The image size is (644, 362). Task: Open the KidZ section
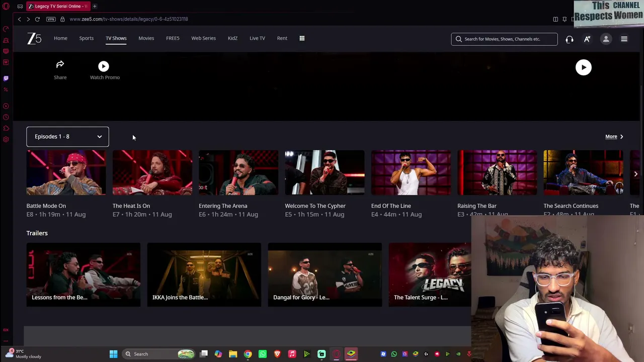pos(232,38)
